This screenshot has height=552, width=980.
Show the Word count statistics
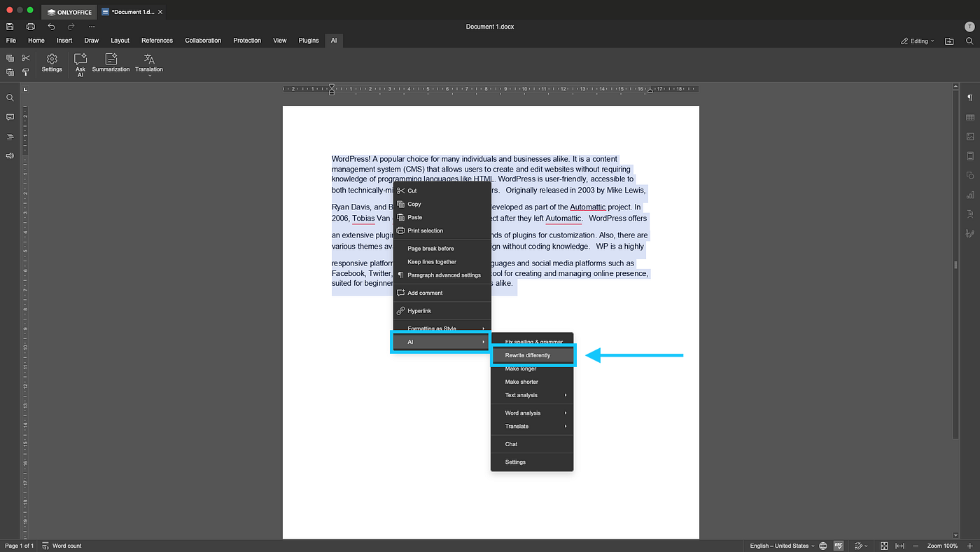pos(62,546)
